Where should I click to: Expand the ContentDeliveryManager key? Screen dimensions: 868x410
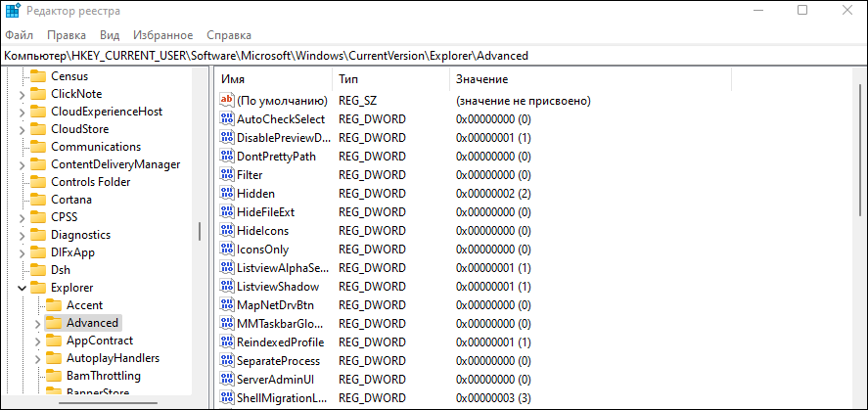(x=22, y=165)
